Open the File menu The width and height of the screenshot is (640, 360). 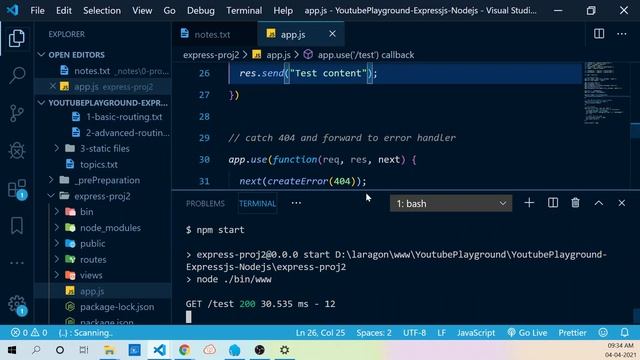click(x=37, y=10)
